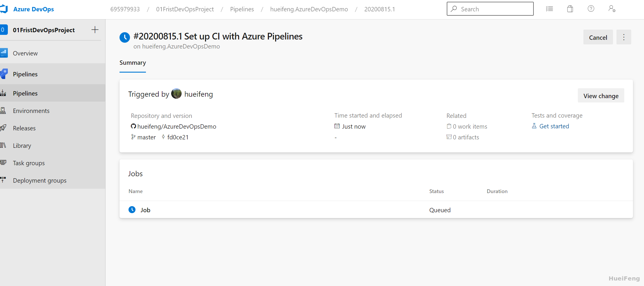Select the Pipelines hub in sidebar
The image size is (644, 286).
[53, 74]
